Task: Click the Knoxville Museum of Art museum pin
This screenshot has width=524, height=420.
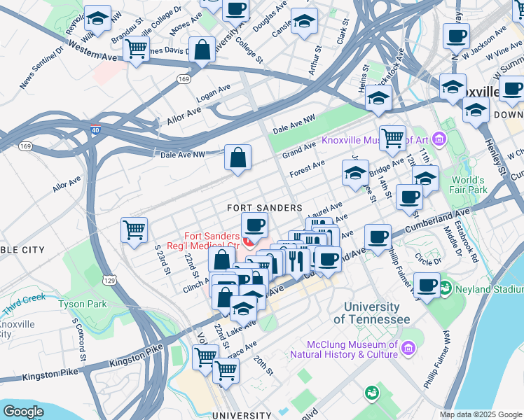Action: [439, 139]
